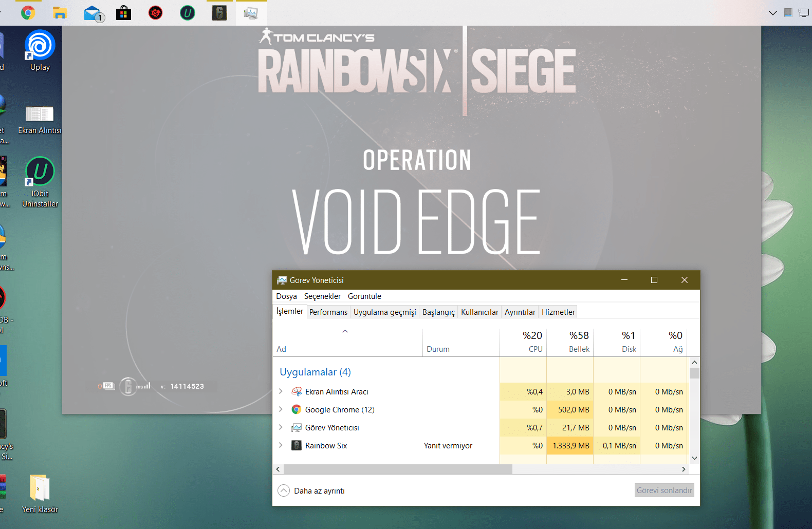Click the Google Chrome process icon

(x=297, y=410)
